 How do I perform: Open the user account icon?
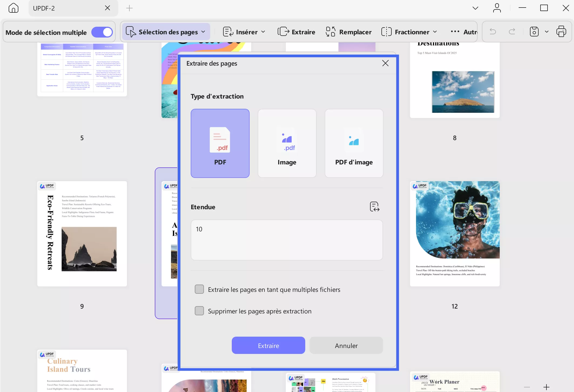497,8
